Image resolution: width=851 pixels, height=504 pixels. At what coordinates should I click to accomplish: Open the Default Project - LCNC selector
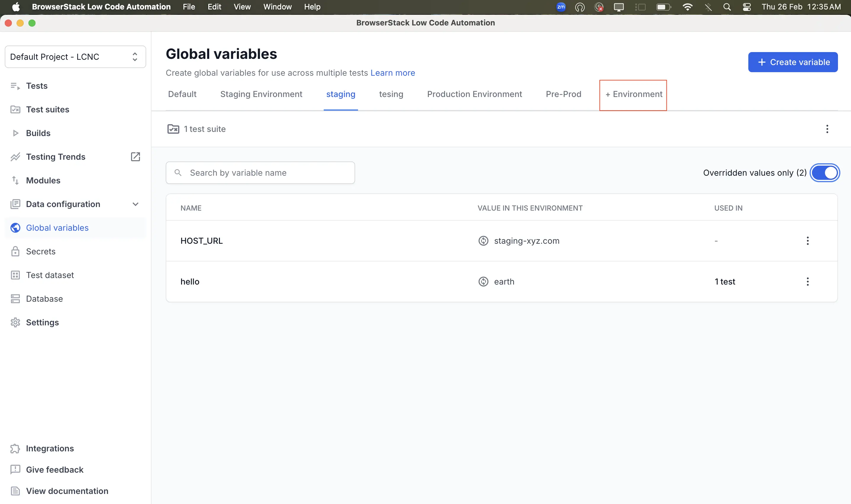[x=75, y=56]
